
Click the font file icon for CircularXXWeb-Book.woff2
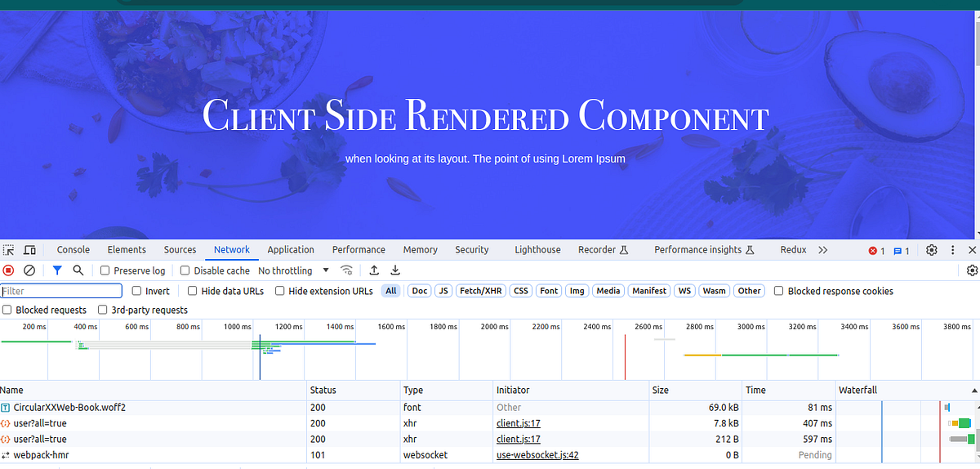[6, 408]
